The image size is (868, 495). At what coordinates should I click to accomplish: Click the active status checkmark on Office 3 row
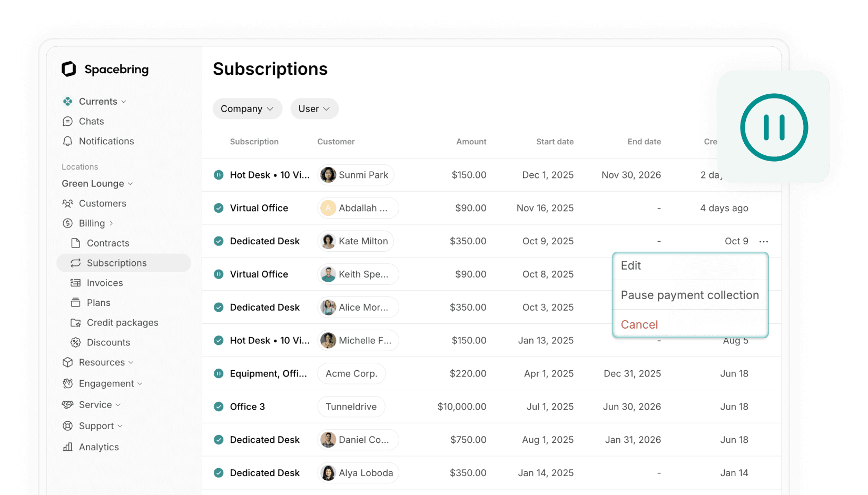(x=219, y=407)
